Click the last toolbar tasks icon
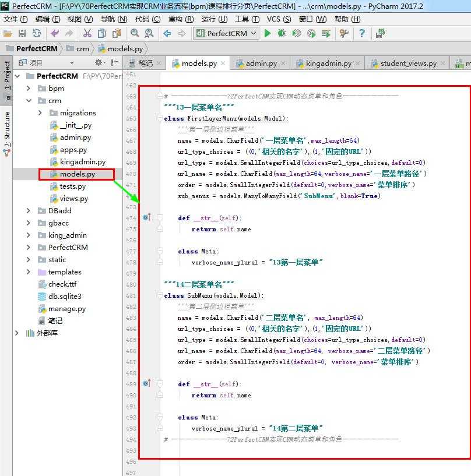 tap(380, 33)
